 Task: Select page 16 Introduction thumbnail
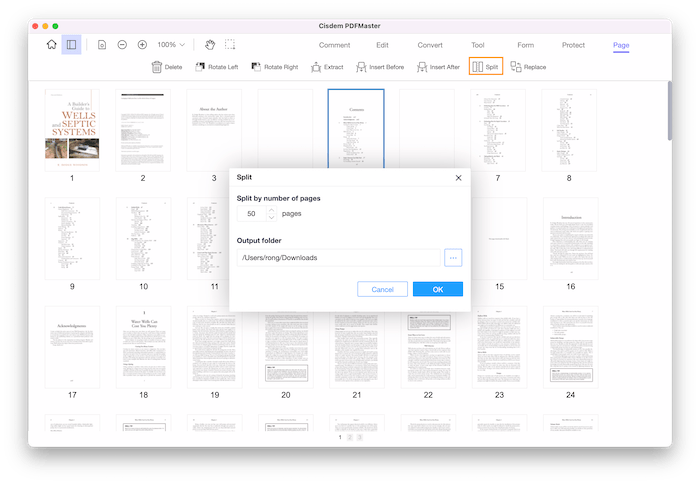pyautogui.click(x=571, y=238)
